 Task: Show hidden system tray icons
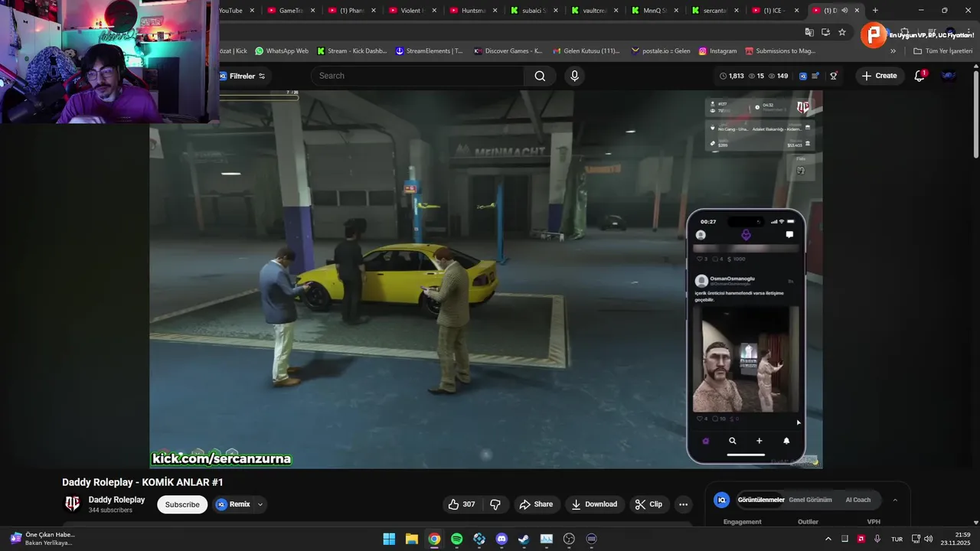point(828,539)
